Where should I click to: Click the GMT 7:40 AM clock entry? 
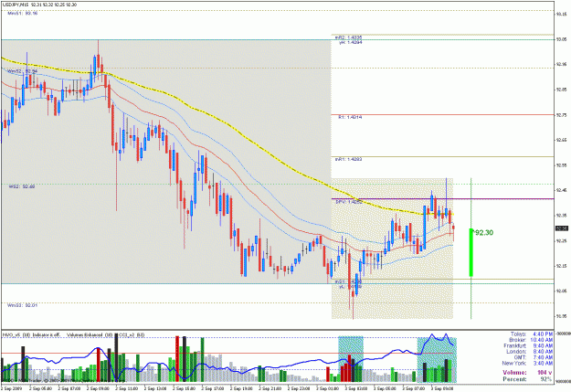(534, 357)
